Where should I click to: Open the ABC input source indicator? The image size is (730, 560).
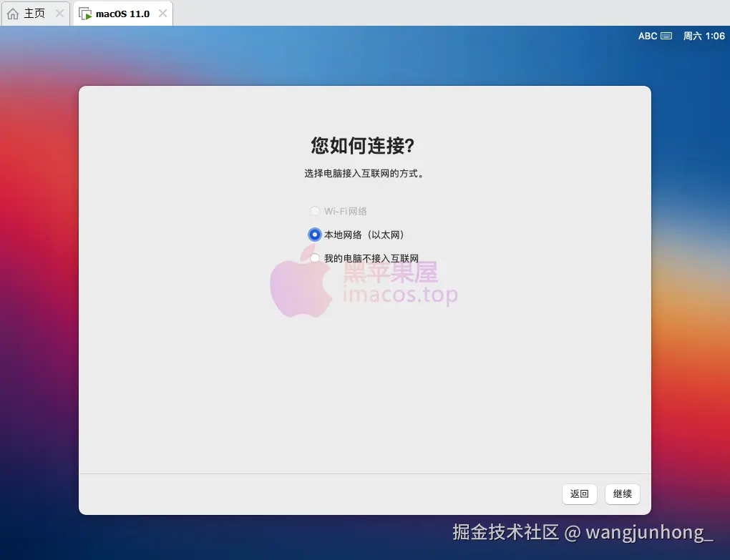click(x=647, y=36)
